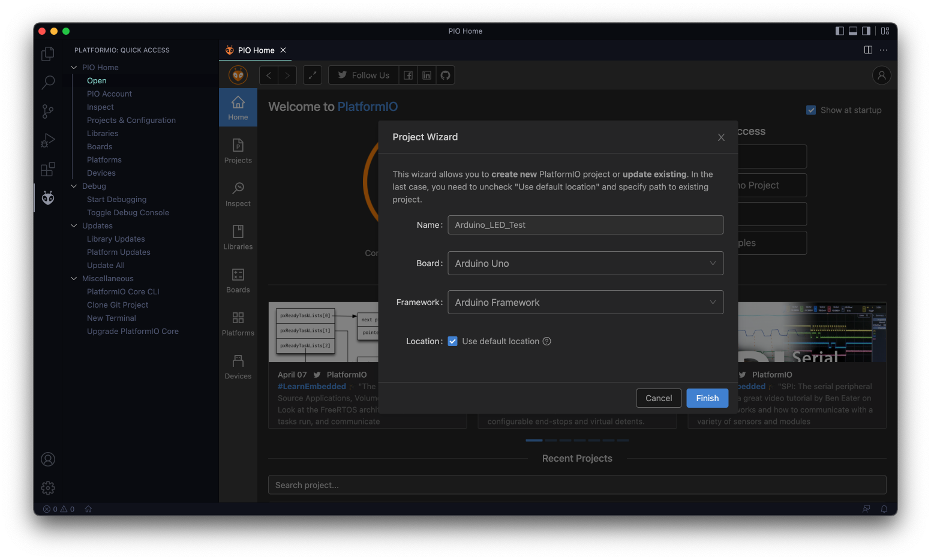Select Projects & Configuration tree item
This screenshot has width=931, height=560.
pyautogui.click(x=131, y=120)
